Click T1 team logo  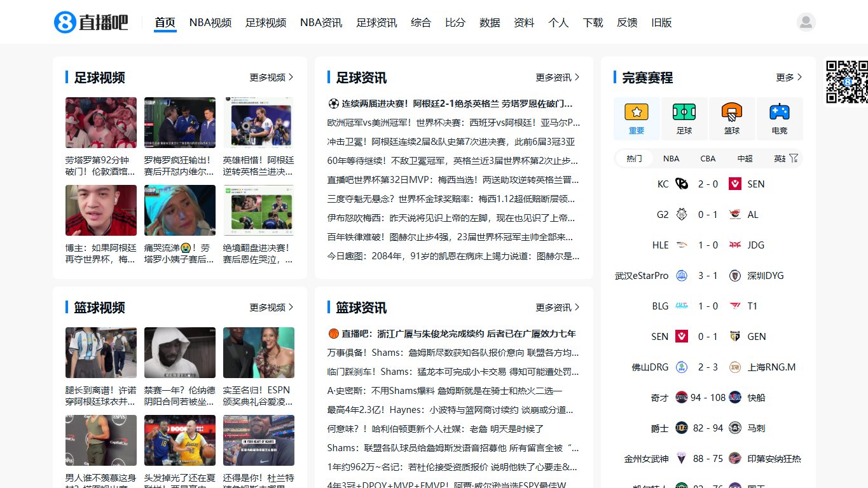click(735, 306)
